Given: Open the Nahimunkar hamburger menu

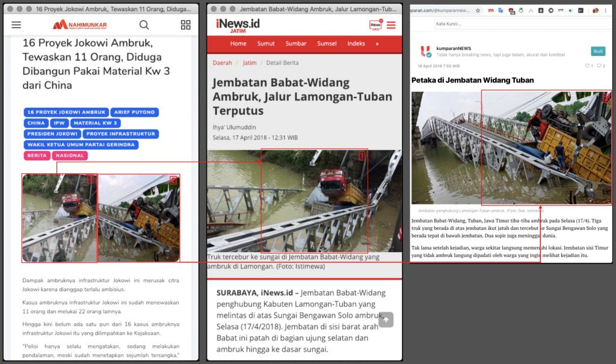Looking at the screenshot, I should [x=16, y=25].
